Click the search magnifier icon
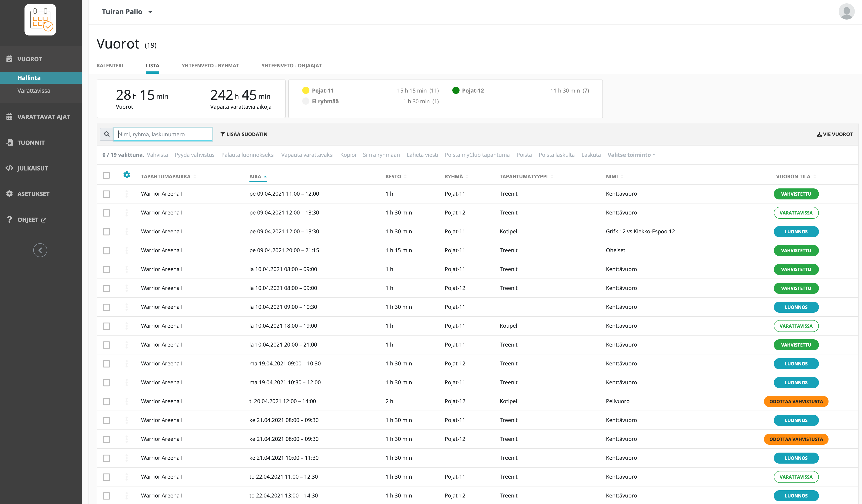The height and width of the screenshot is (504, 862). (107, 134)
